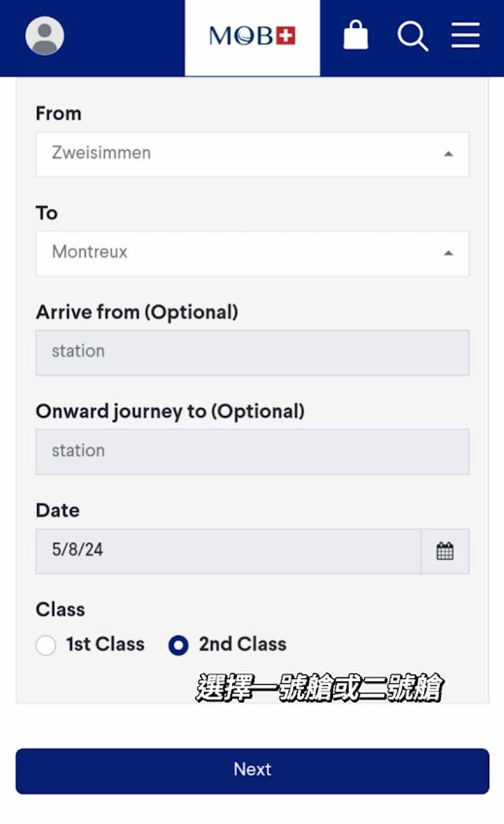Open the Montreux To combo box
Screen dimensions: 504x824
tap(252, 253)
